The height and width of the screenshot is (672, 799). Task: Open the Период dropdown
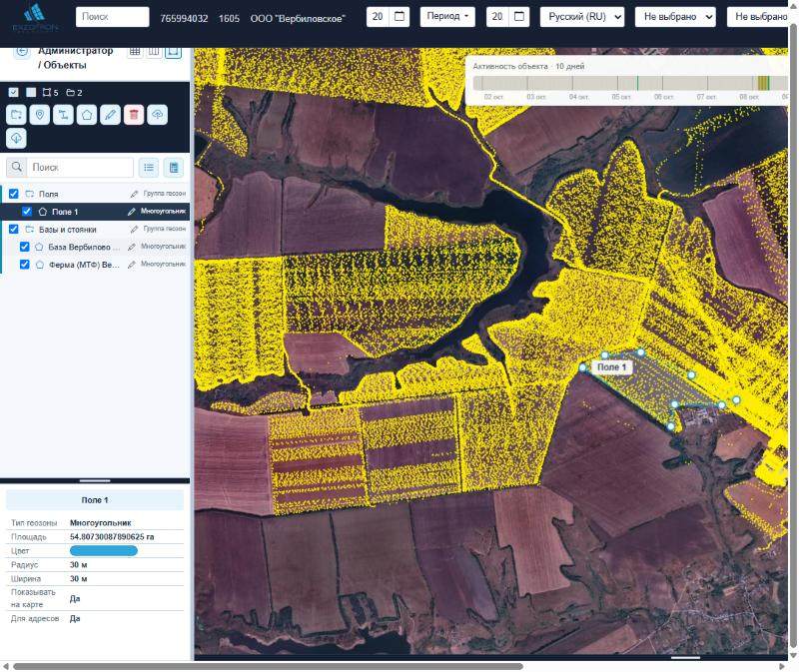click(x=447, y=16)
